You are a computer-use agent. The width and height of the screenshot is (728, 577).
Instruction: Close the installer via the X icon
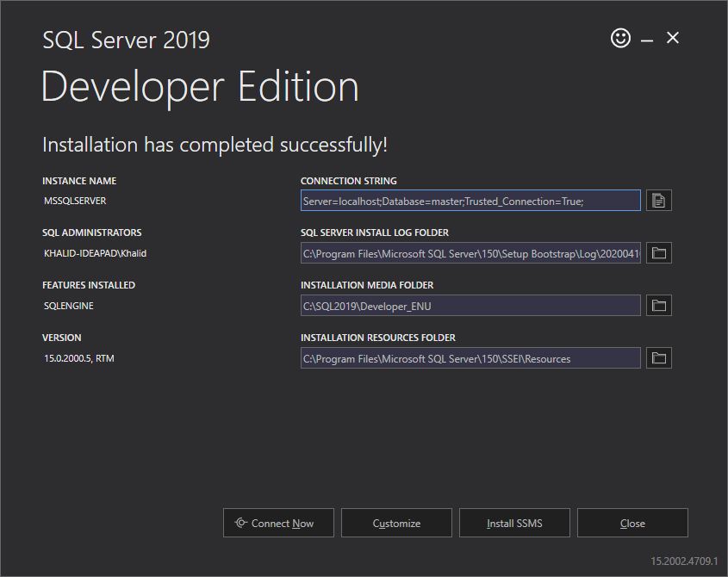672,38
